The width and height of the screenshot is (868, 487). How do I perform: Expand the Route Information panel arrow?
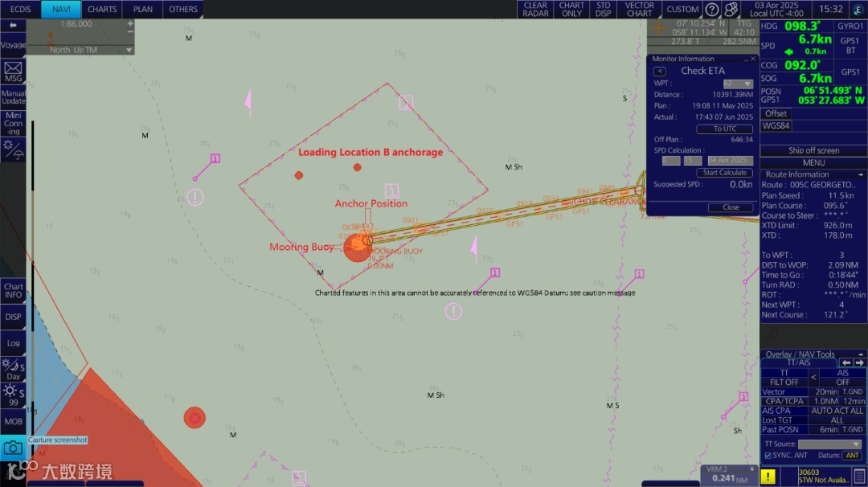(x=861, y=174)
